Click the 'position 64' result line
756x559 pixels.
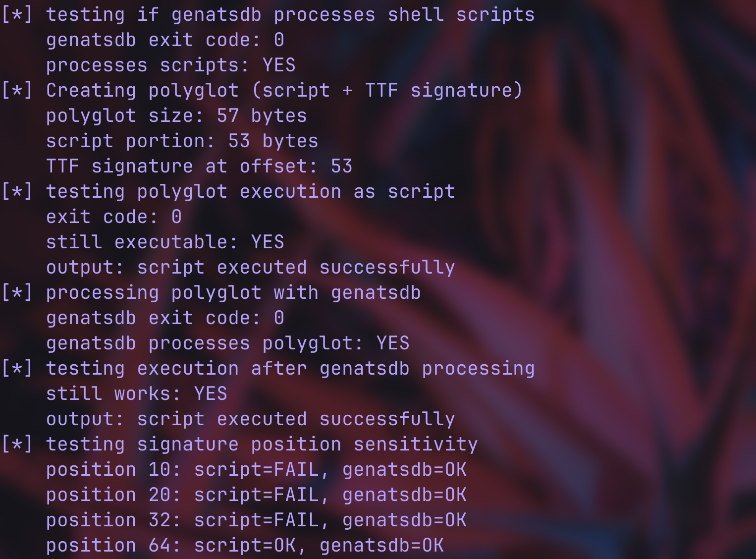[x=245, y=546]
